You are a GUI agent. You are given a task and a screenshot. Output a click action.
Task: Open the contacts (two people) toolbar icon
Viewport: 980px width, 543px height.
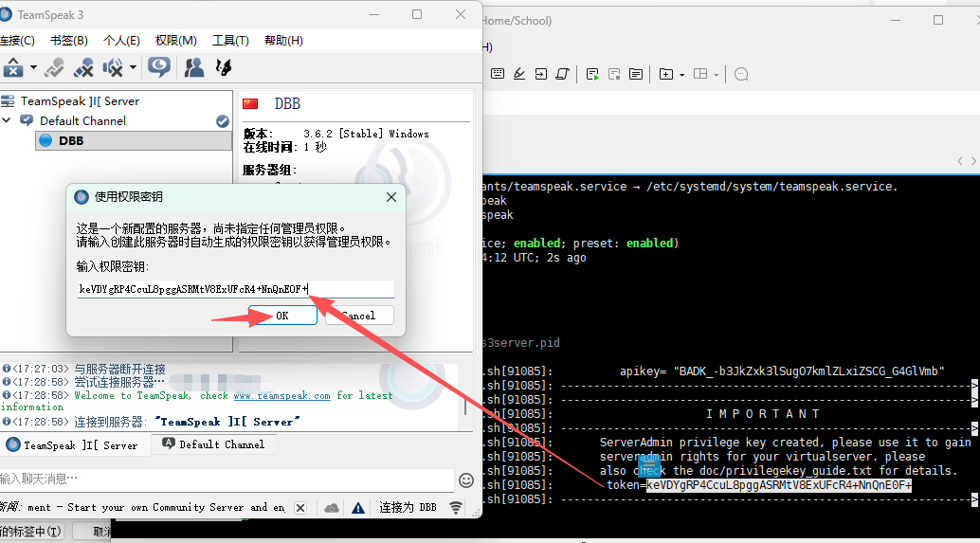click(x=193, y=67)
